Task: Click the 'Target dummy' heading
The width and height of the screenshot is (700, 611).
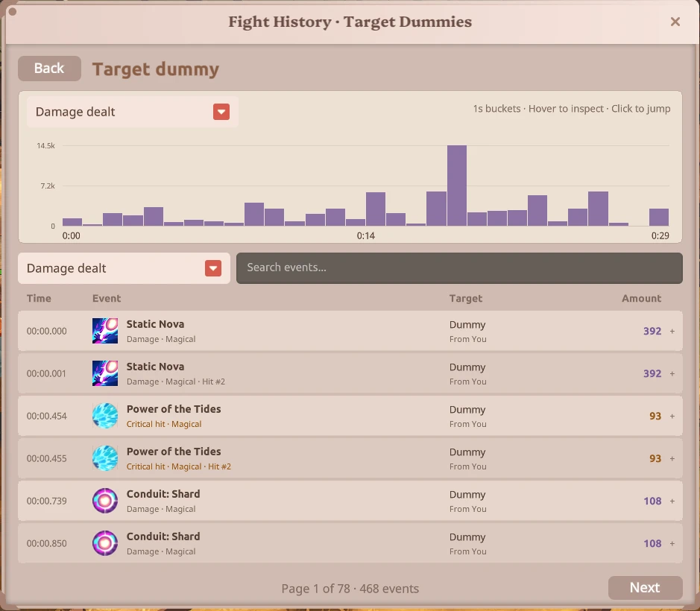Action: point(156,69)
